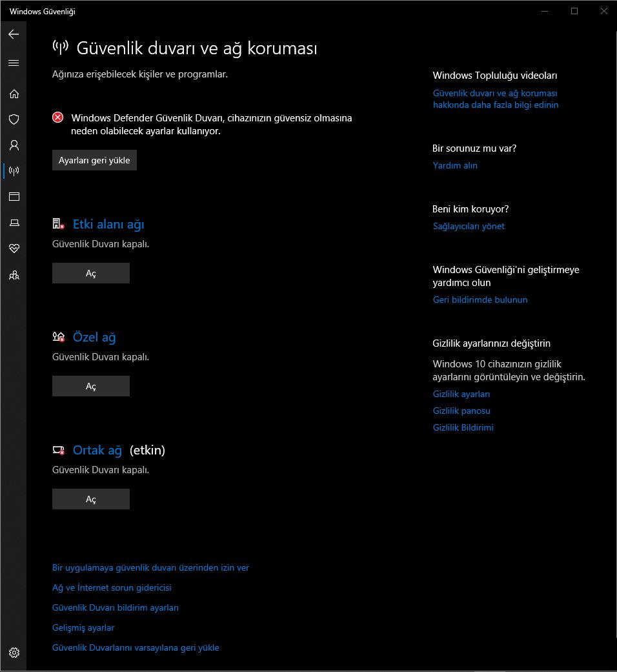
Task: Minimize the Windows Güvenliği window
Action: click(545, 11)
